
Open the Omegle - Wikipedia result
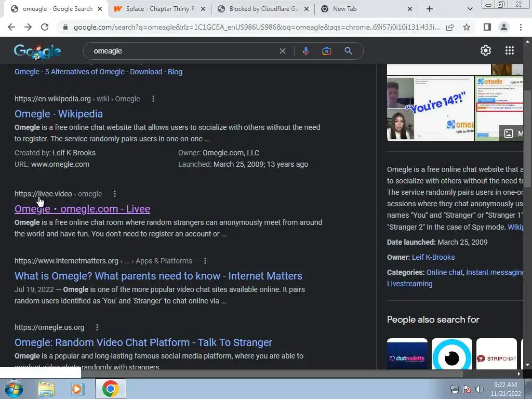59,114
